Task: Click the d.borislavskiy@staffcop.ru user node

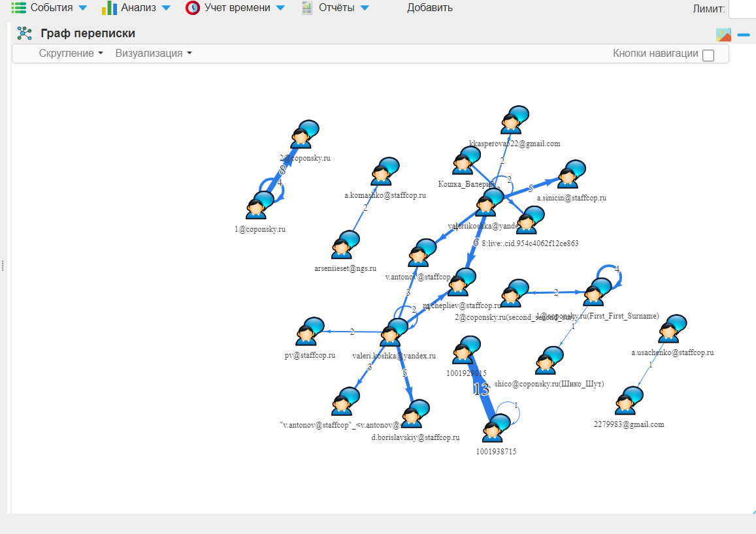Action: pos(414,415)
